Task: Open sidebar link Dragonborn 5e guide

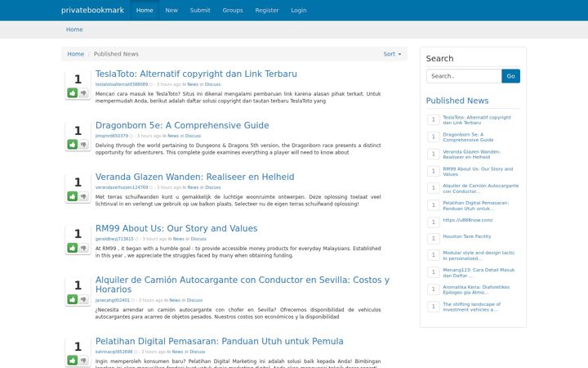Action: (x=468, y=137)
